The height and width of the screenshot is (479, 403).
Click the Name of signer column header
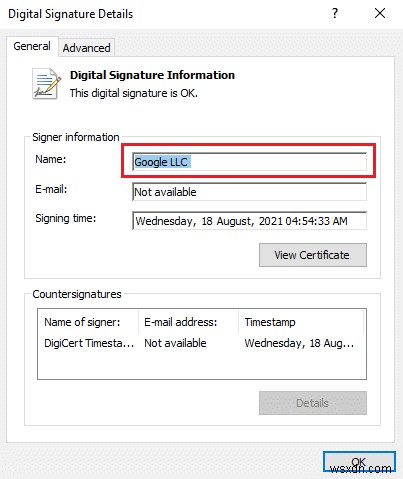(88, 322)
